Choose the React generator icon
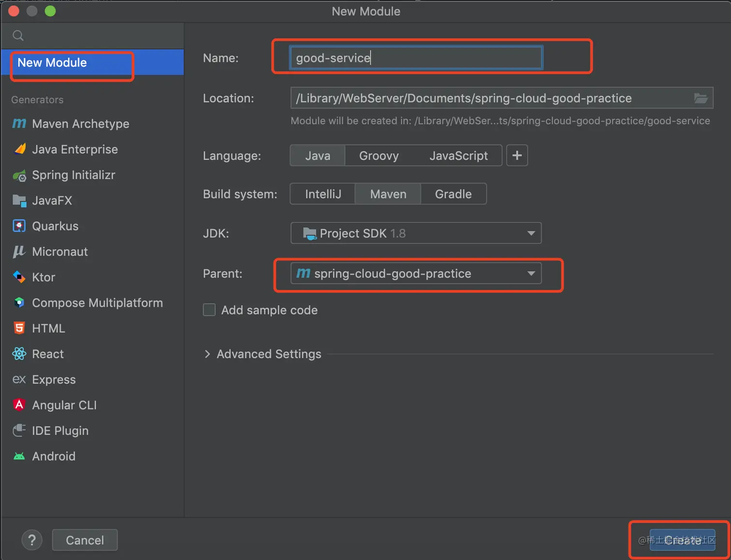This screenshot has width=731, height=560. [19, 354]
